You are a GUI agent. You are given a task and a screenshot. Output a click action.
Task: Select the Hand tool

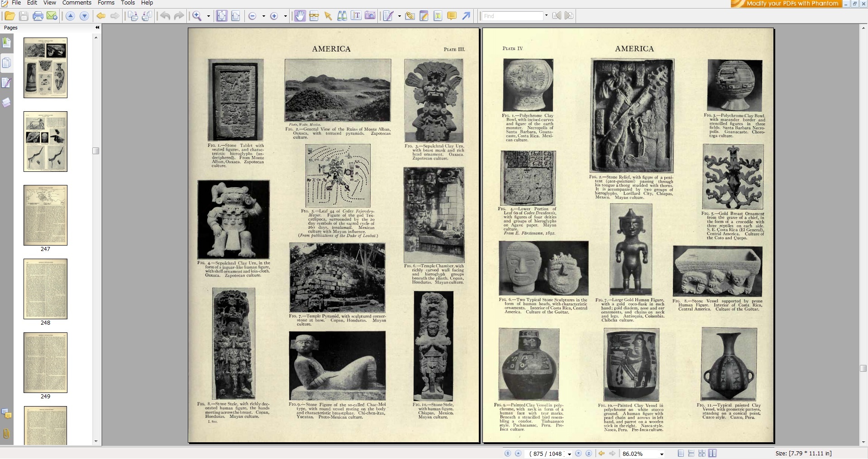[x=300, y=16]
